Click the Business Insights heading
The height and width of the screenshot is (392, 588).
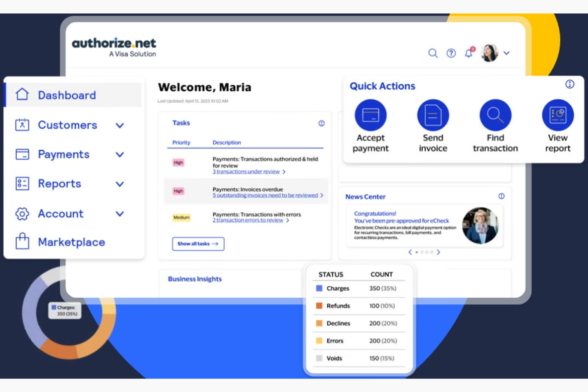tap(195, 279)
